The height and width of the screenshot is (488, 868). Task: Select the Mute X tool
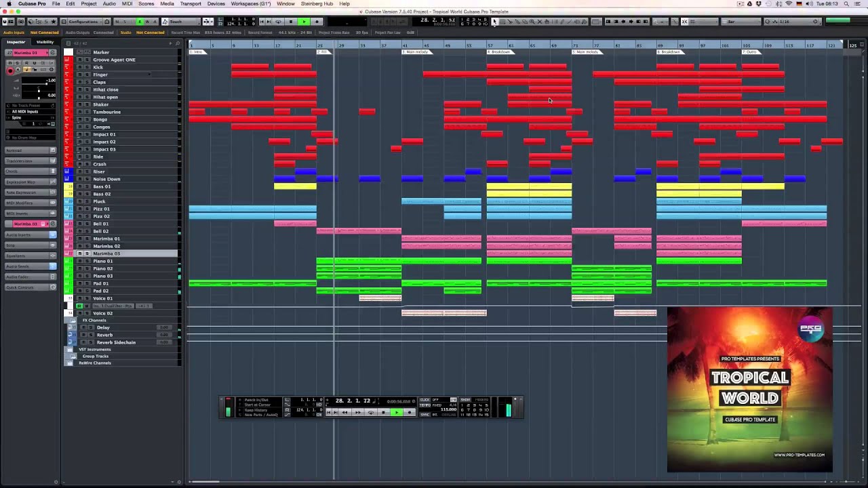(540, 22)
